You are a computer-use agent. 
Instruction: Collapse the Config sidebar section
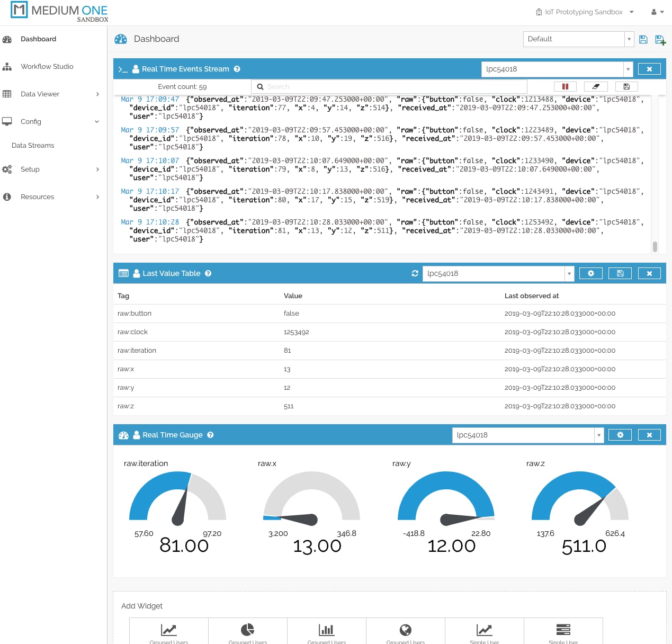[31, 121]
